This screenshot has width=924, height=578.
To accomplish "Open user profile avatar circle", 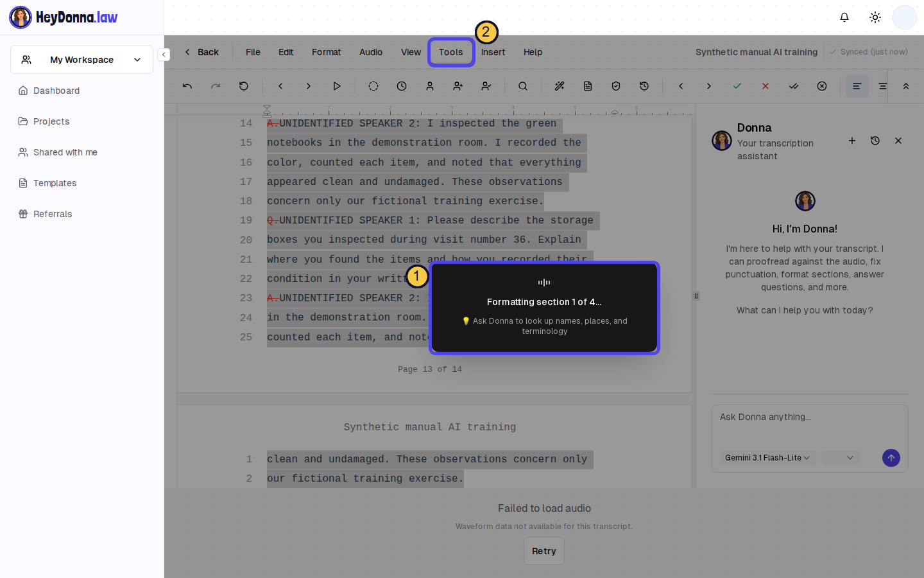I will tap(905, 17).
